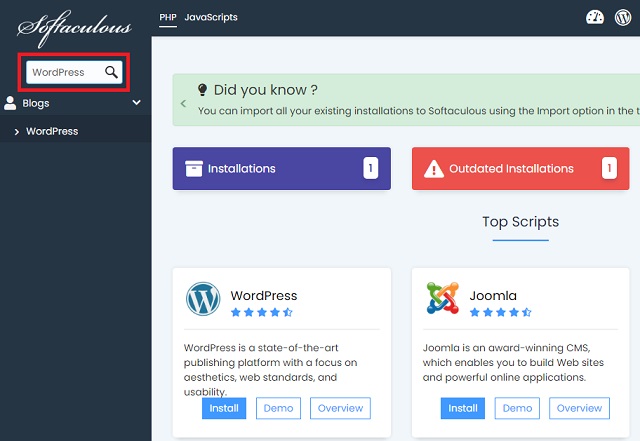Open the Joomla Demo button
The width and height of the screenshot is (640, 441).
tap(517, 408)
